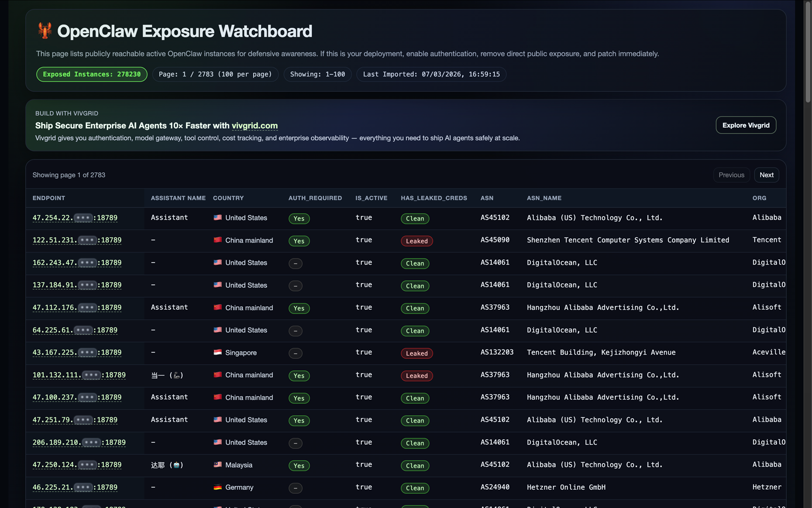The width and height of the screenshot is (812, 508).
Task: Open the vivgrid.com link
Action: coord(255,126)
